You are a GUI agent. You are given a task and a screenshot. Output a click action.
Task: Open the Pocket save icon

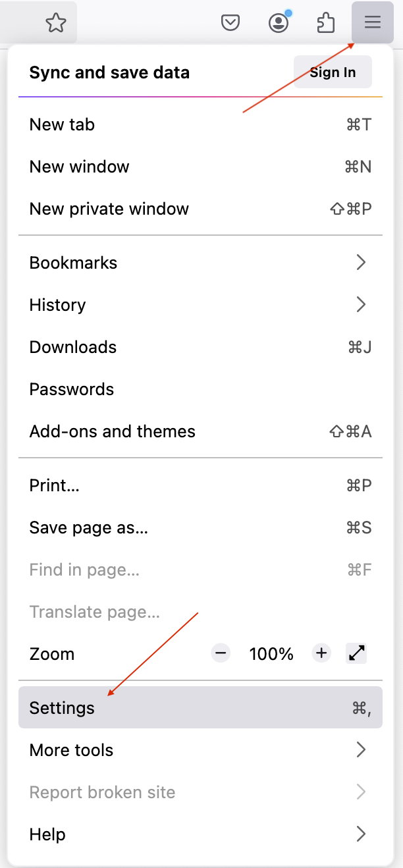point(230,24)
